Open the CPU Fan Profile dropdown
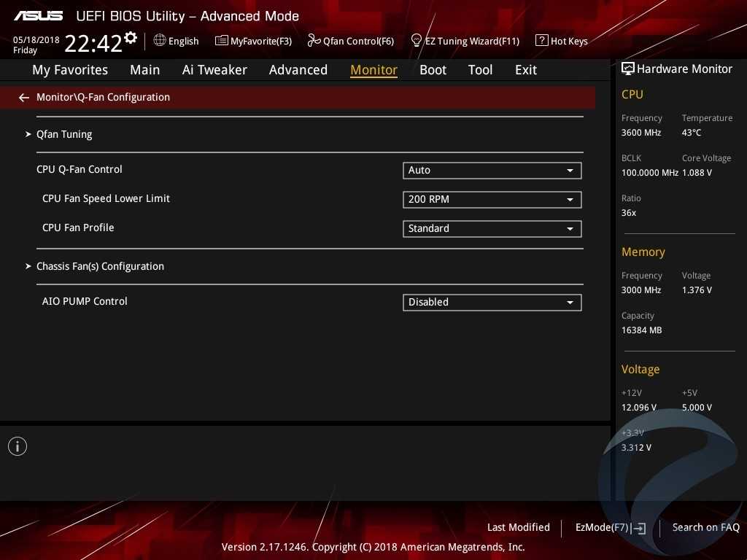 point(492,229)
